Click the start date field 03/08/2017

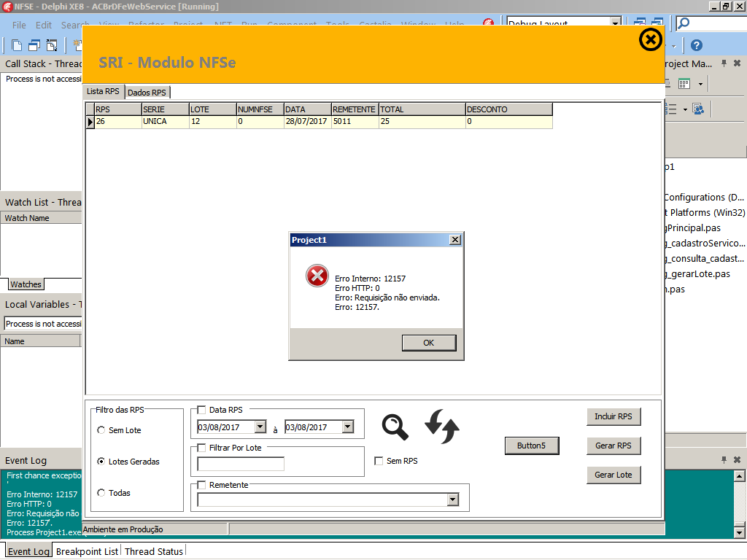click(x=226, y=427)
